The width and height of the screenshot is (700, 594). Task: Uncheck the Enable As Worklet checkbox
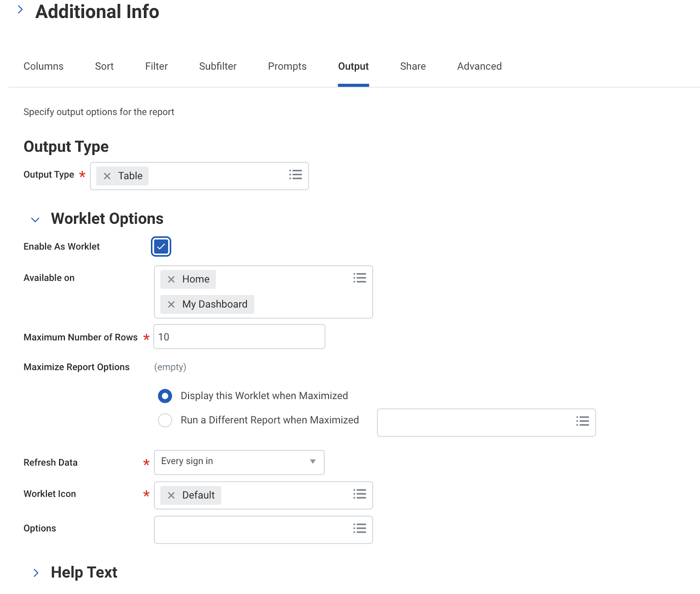[x=161, y=246]
